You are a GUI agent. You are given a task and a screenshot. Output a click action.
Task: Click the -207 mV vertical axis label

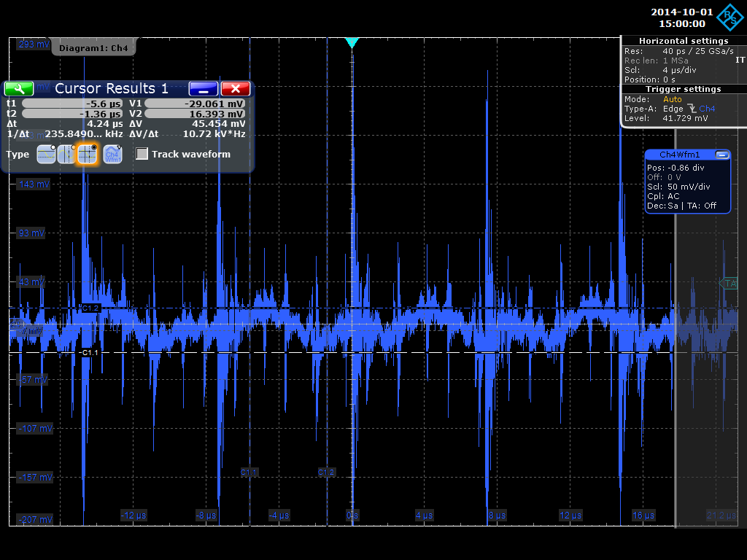(36, 519)
